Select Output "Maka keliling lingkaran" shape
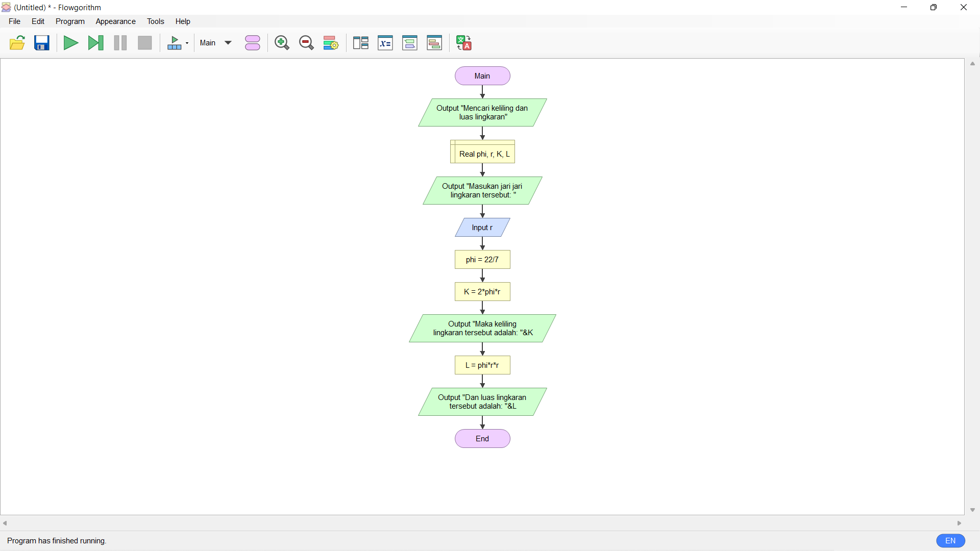980x551 pixels. 482,329
